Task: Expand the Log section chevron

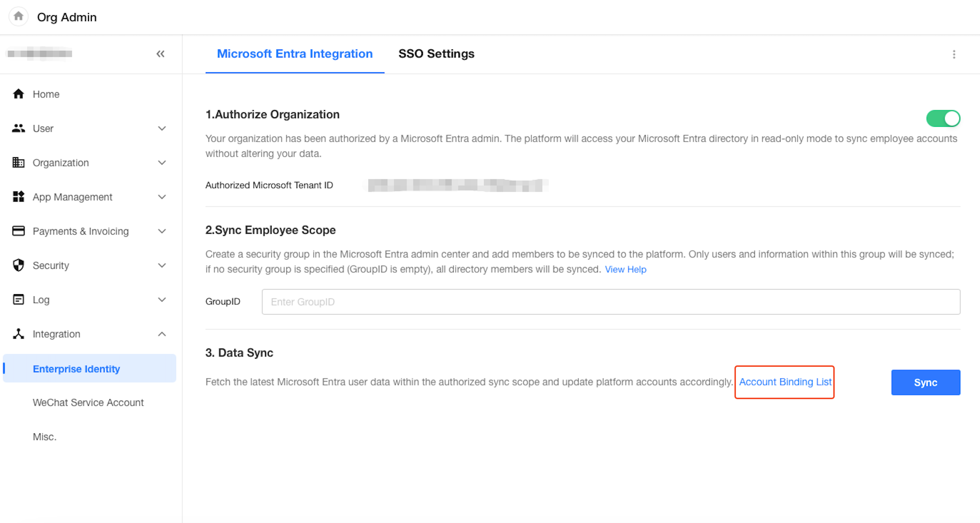Action: pyautogui.click(x=162, y=300)
